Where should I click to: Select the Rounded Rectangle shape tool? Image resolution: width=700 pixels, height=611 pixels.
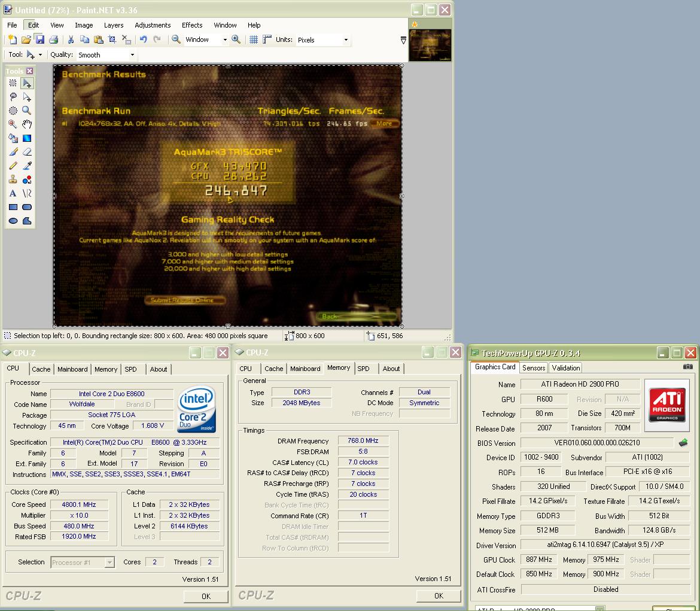click(27, 207)
